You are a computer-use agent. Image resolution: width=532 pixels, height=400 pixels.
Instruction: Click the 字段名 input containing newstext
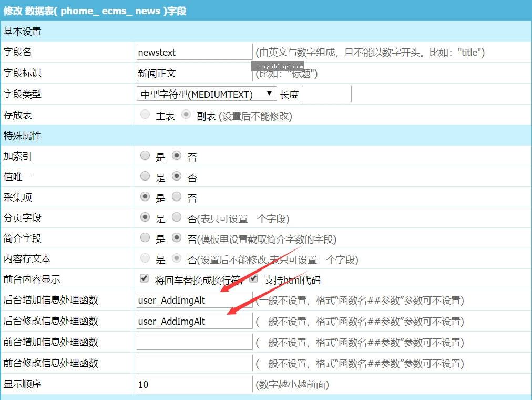tap(194, 52)
